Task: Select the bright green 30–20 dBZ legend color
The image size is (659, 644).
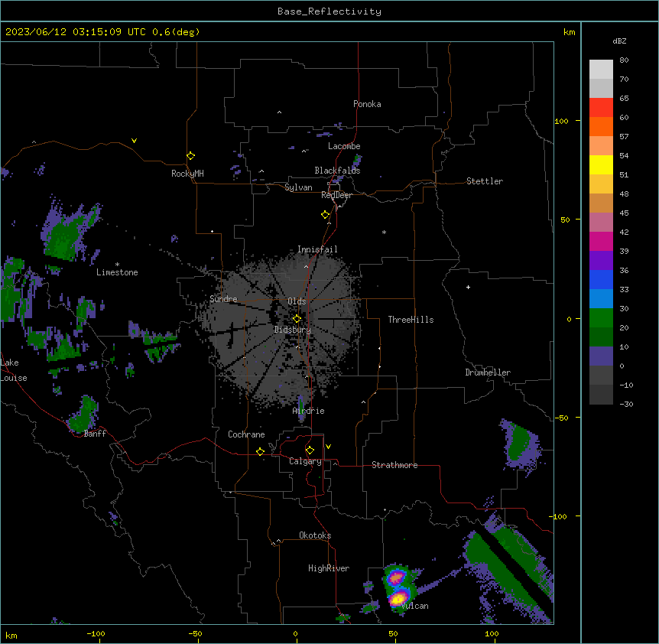Action: pyautogui.click(x=601, y=318)
